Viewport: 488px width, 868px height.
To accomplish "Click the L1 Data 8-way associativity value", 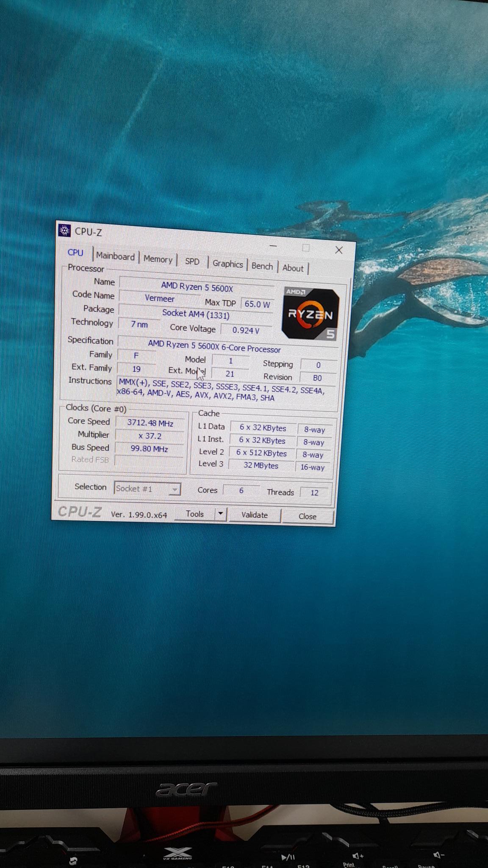I will pos(315,430).
